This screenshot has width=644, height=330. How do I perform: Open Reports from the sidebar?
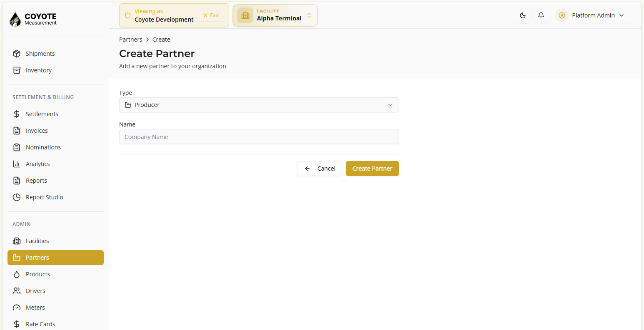pos(55,181)
